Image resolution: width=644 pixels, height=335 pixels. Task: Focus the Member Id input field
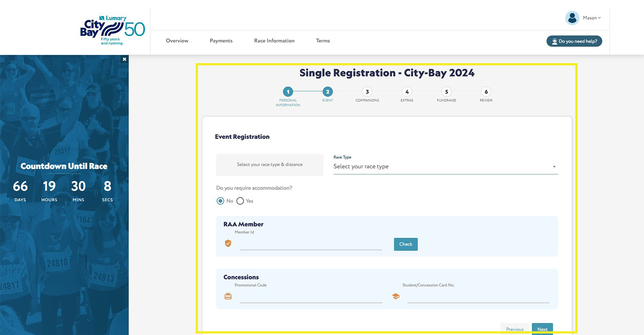[311, 244]
